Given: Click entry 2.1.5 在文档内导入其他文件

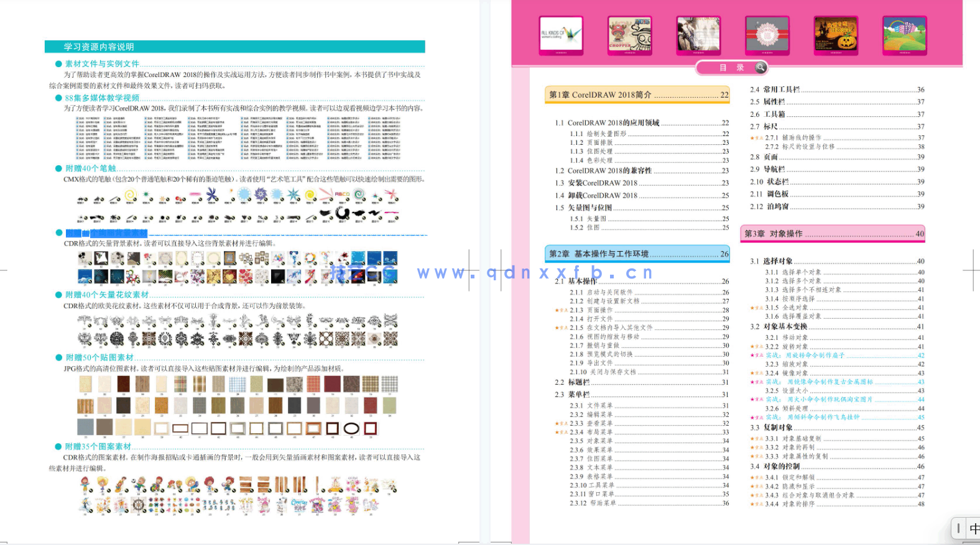Looking at the screenshot, I should 649,327.
